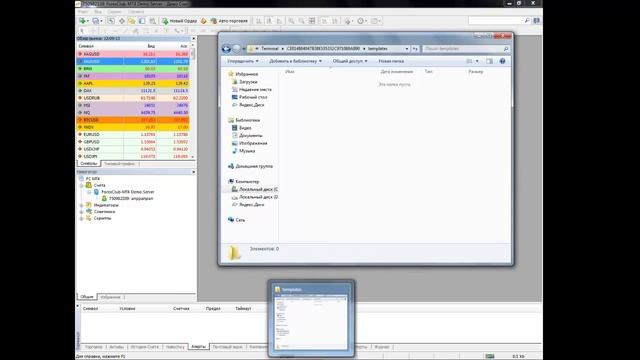Click the zoom in magnifier icon
640x360 pixels.
pyautogui.click(x=291, y=20)
